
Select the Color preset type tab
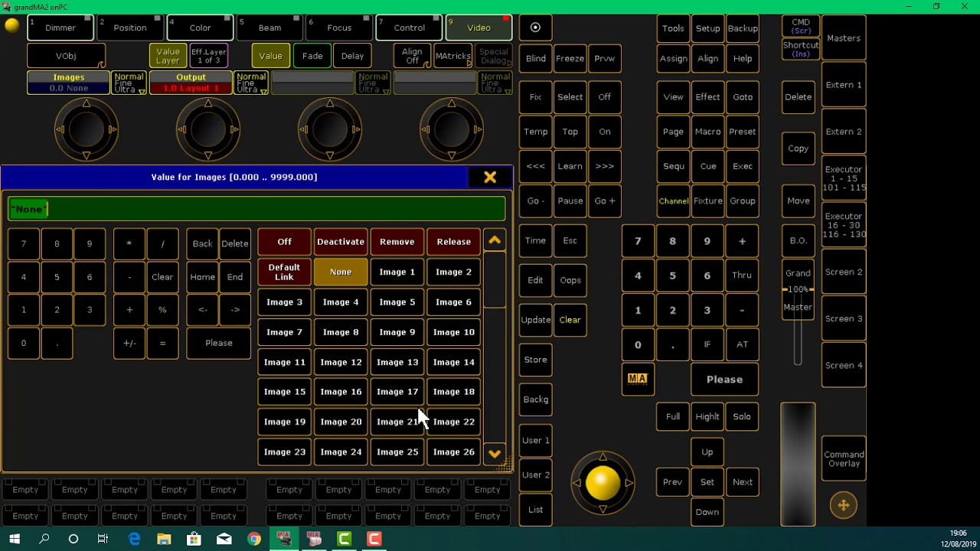[200, 28]
